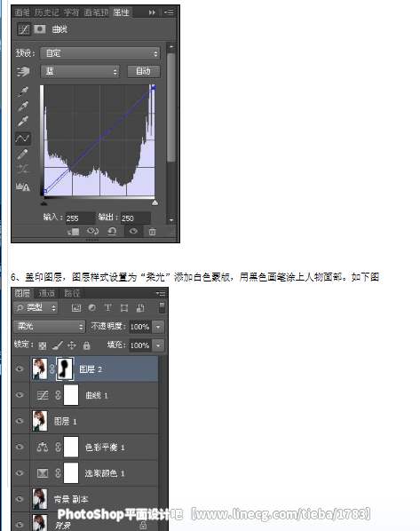The height and width of the screenshot is (531, 420).
Task: Select the 色彩平衡 1 layer name
Action: tap(105, 448)
